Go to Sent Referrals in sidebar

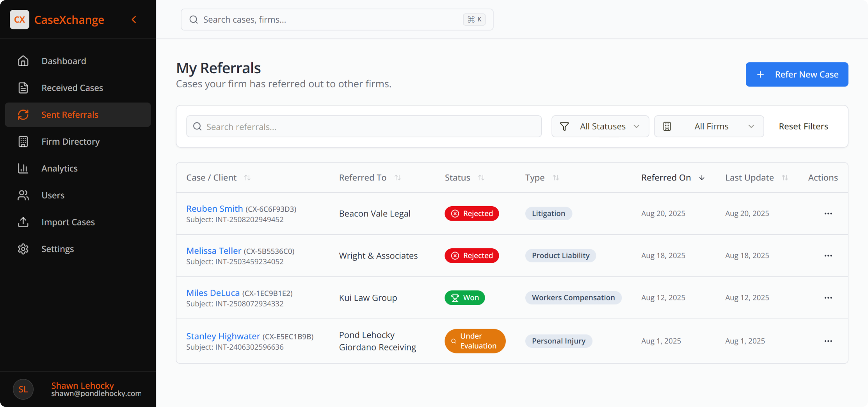70,115
